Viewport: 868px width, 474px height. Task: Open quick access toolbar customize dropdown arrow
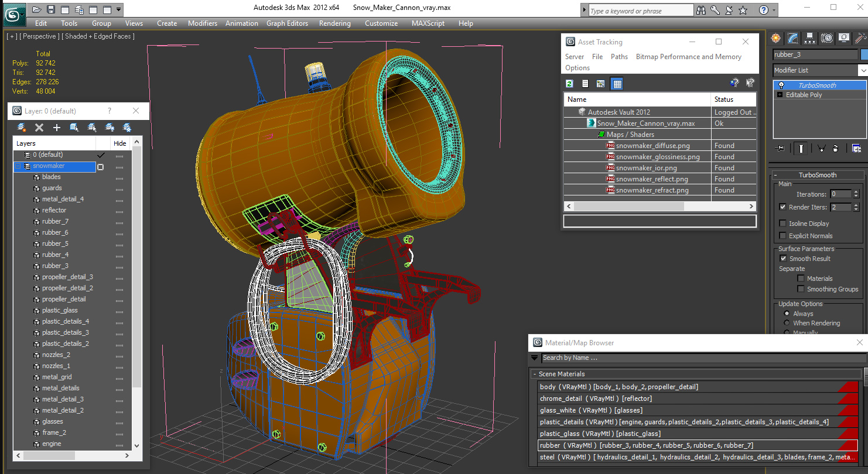coord(119,9)
